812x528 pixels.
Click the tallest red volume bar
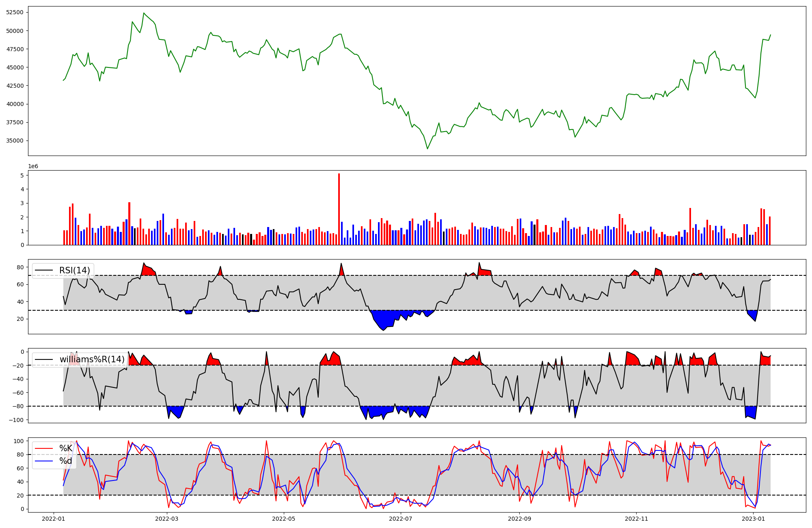tap(339, 209)
